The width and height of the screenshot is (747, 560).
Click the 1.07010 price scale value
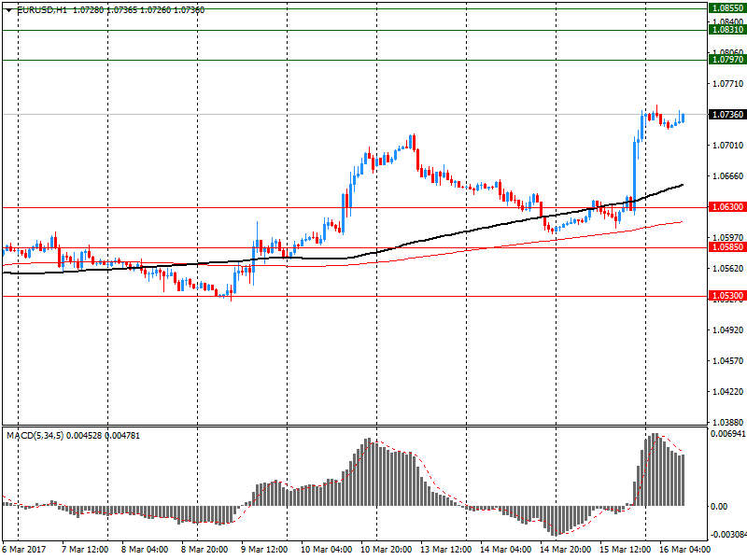[728, 146]
